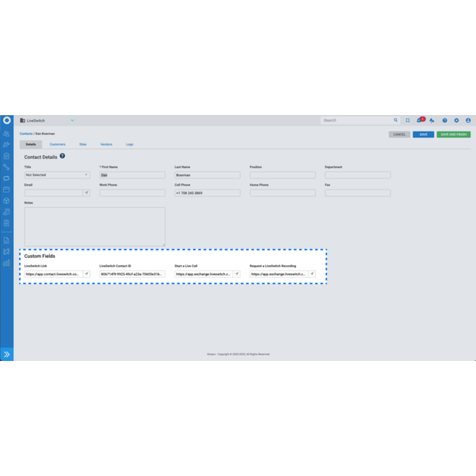
Task: Click the Request a LiveSwitch Recording field
Action: 279,274
